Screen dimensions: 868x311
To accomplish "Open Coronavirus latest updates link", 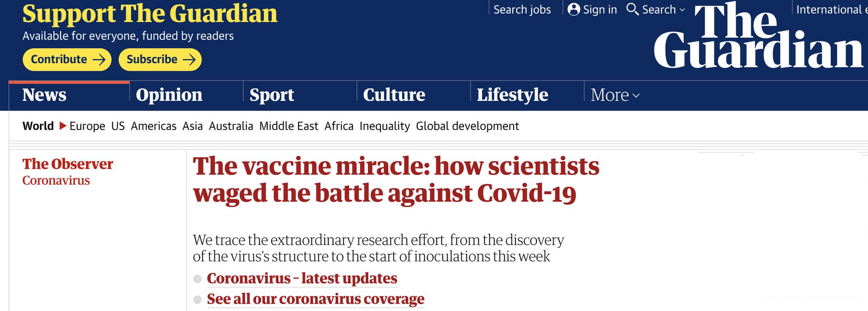I will (x=302, y=278).
